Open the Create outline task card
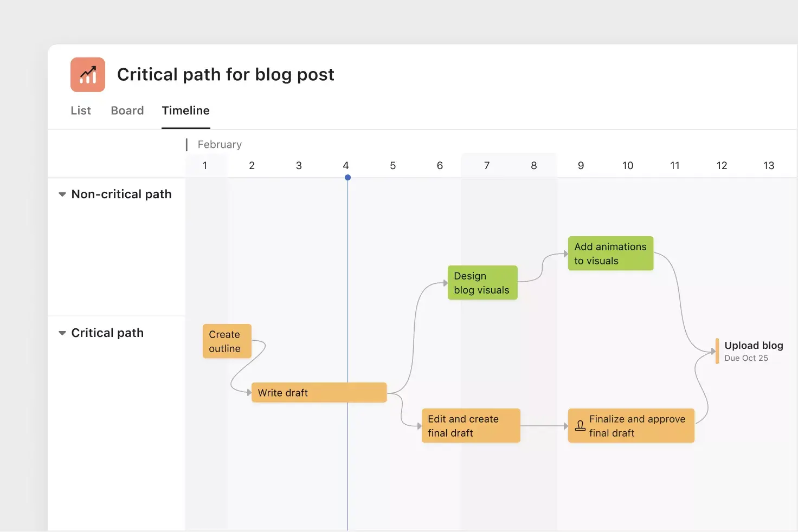798x532 pixels. (226, 341)
